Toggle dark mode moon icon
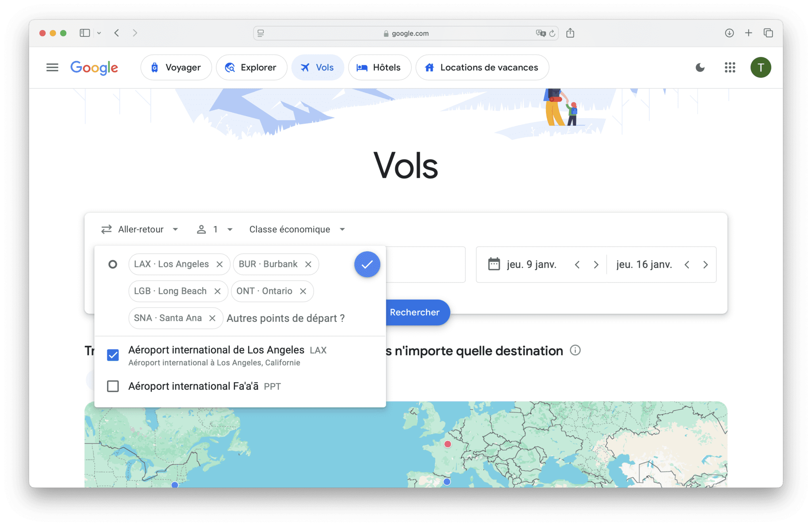The width and height of the screenshot is (812, 526). click(x=700, y=67)
